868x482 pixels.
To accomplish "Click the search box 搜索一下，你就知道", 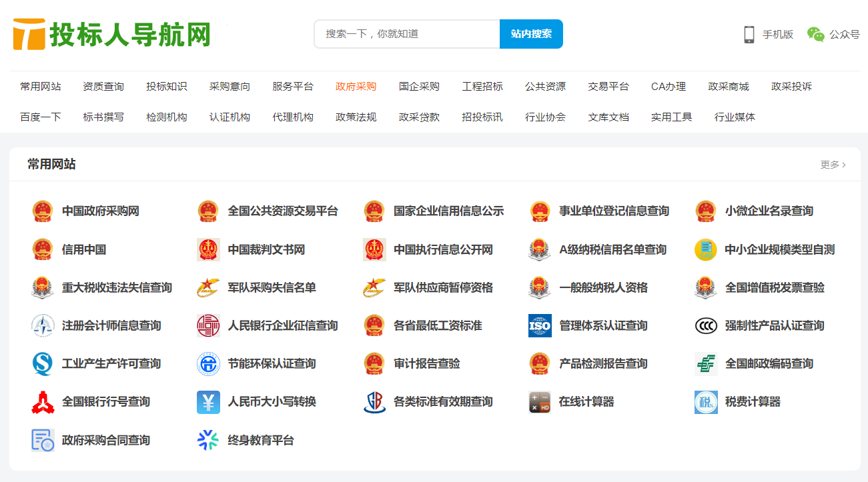I will [x=407, y=34].
